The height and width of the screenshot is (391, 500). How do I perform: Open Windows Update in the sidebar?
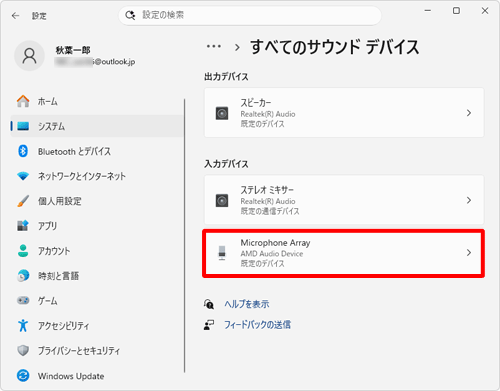click(x=97, y=376)
